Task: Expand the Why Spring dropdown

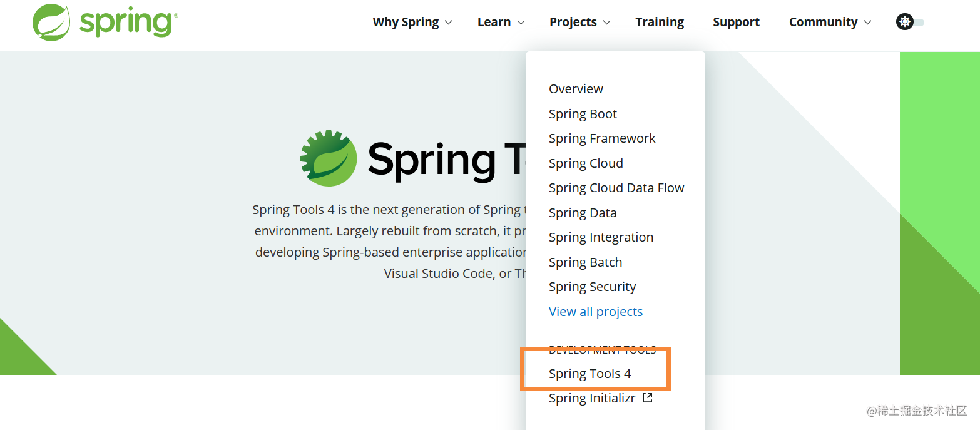Action: pyautogui.click(x=412, y=23)
